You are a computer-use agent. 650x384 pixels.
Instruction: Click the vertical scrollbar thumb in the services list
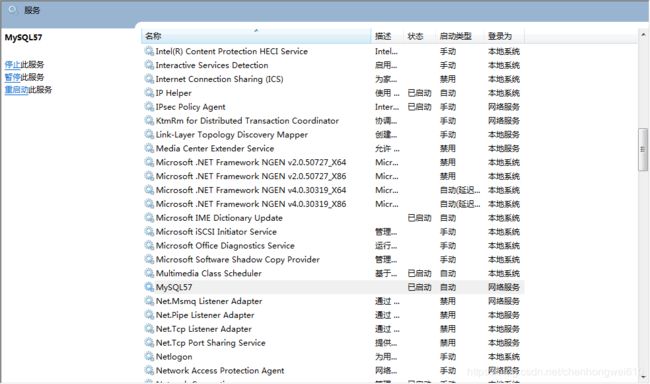click(643, 149)
